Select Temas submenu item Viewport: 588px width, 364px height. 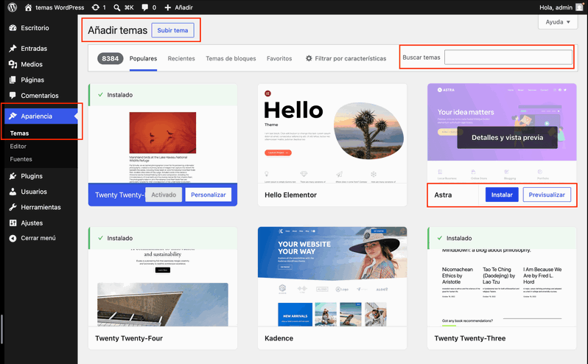point(19,133)
